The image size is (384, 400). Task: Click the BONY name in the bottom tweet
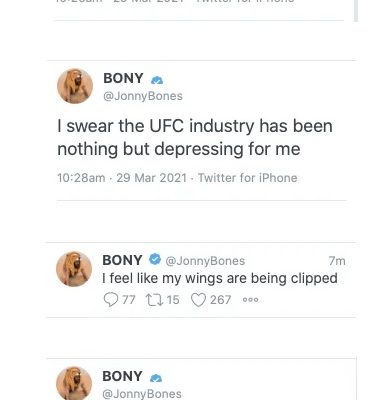[122, 376]
